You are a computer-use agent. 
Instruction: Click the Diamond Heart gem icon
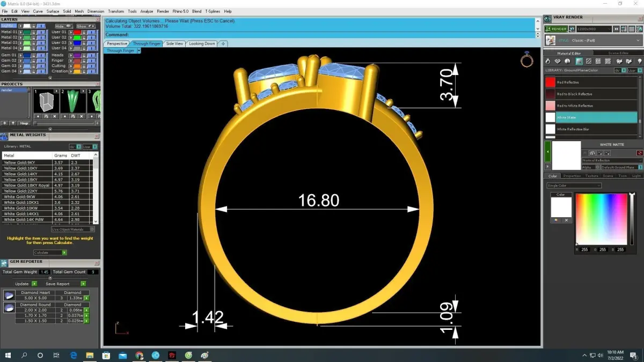9,295
